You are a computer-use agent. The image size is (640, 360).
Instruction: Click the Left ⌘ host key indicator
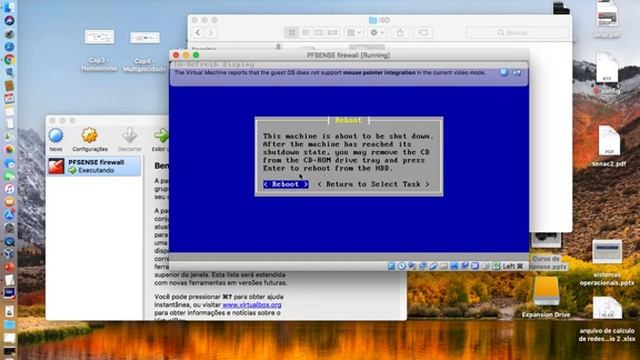pyautogui.click(x=513, y=266)
